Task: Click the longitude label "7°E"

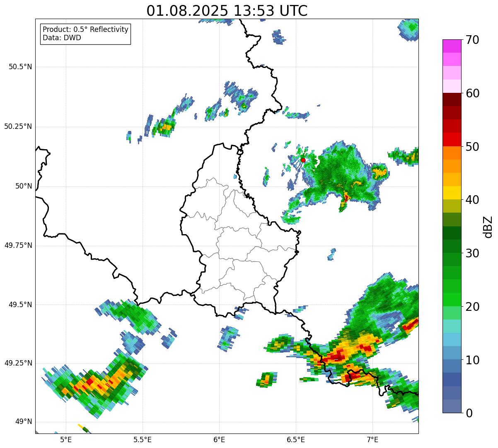Action: click(372, 440)
